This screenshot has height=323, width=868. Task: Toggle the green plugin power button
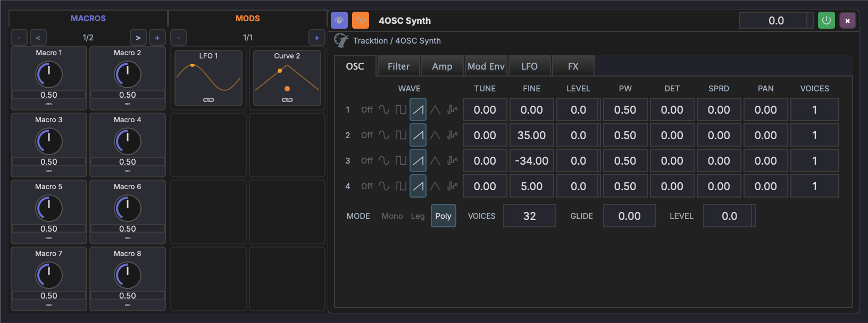point(826,20)
